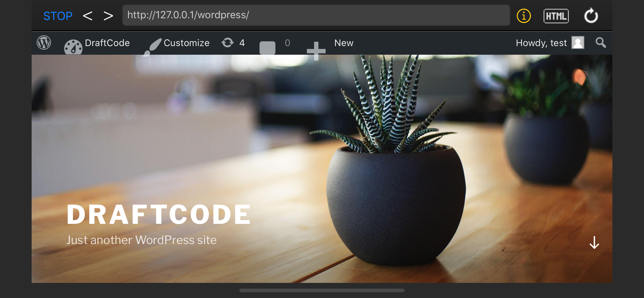Click the updates circular arrows icon
The height and width of the screenshot is (298, 644).
click(228, 42)
